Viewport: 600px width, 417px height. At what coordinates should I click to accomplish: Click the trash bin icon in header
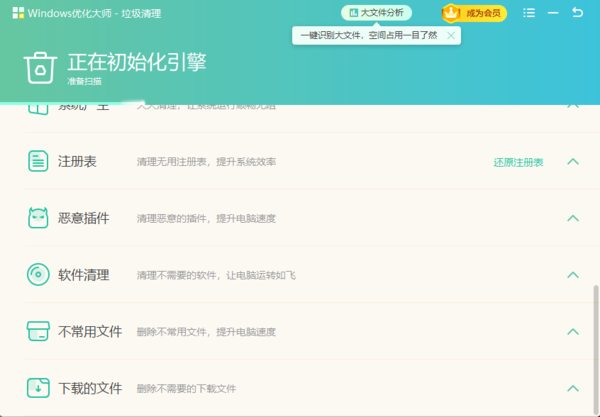point(40,68)
